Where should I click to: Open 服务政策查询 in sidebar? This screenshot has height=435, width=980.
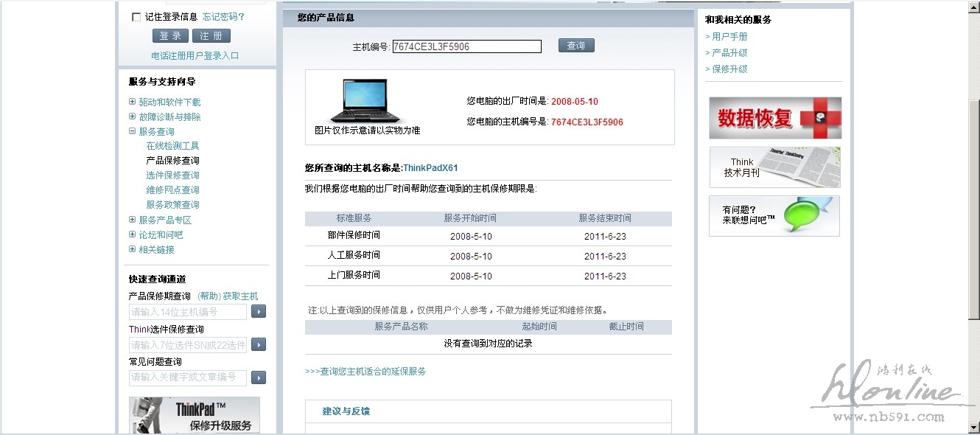[172, 205]
